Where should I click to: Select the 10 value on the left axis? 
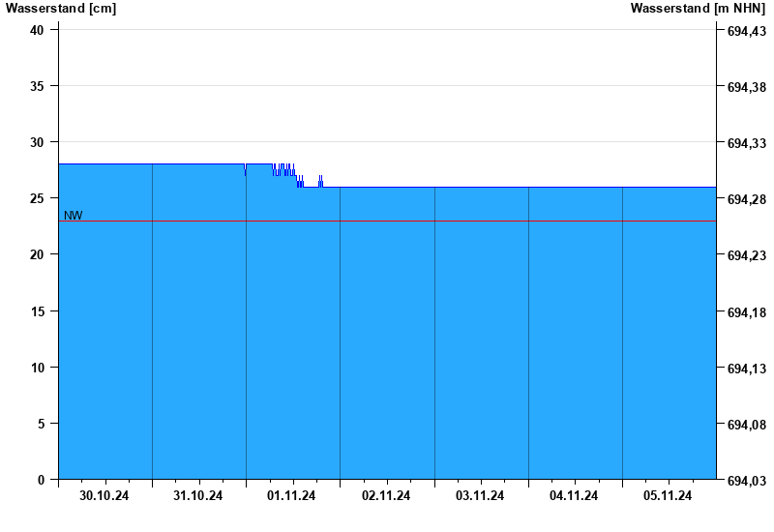tap(37, 368)
